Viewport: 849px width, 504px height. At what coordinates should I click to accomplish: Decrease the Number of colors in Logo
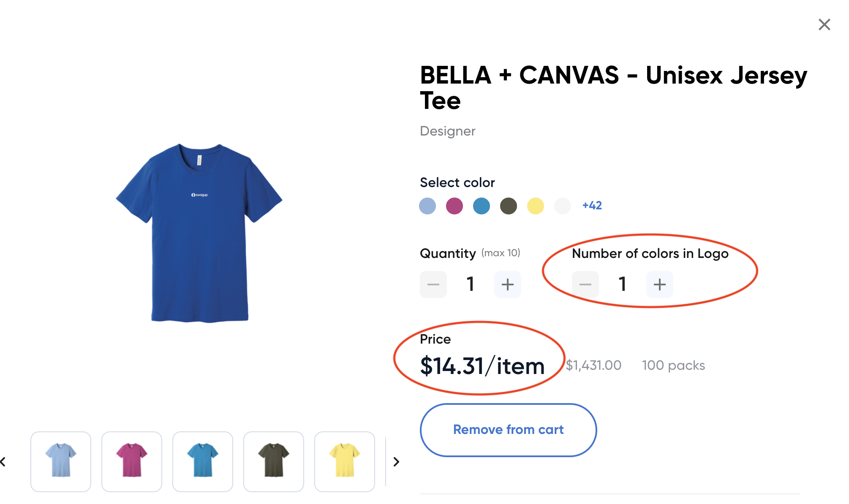click(585, 284)
